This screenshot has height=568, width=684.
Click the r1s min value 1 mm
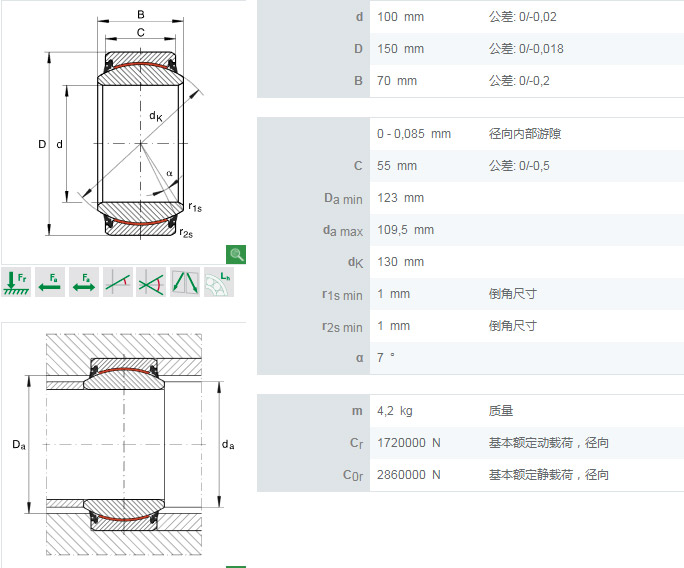coord(393,294)
